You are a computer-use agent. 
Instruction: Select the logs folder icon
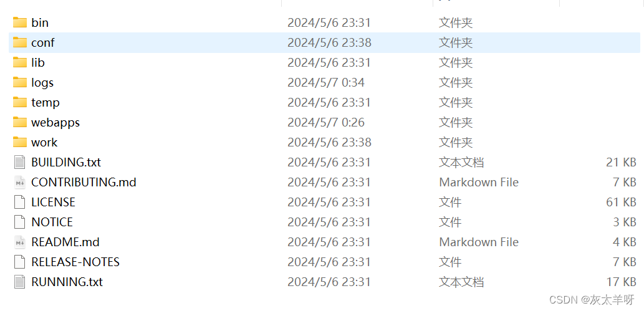coord(20,82)
